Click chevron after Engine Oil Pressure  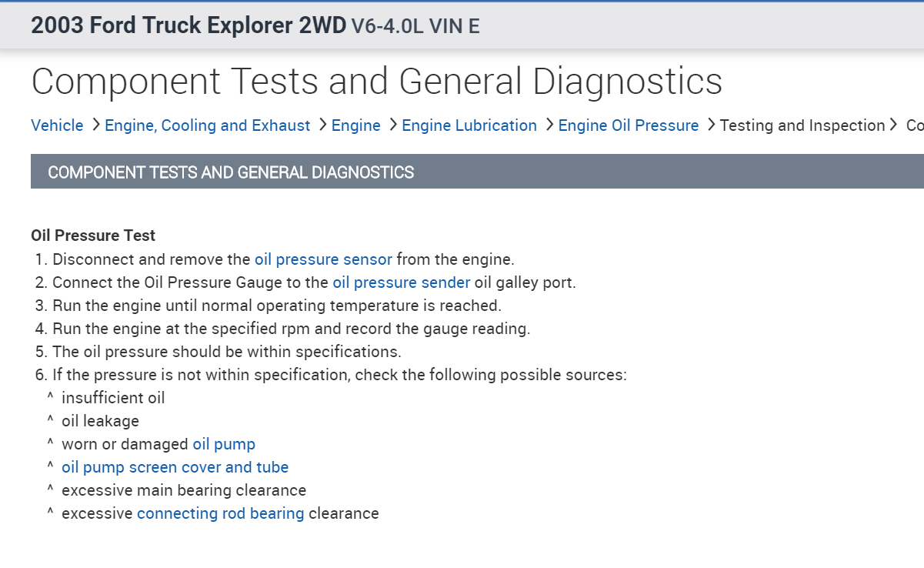pyautogui.click(x=710, y=125)
